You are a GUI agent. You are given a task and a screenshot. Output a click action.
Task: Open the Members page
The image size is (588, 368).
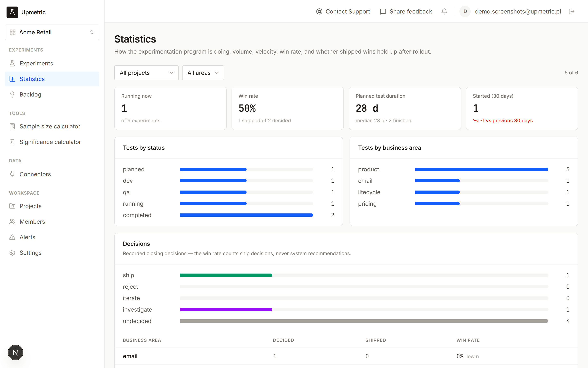(52, 221)
